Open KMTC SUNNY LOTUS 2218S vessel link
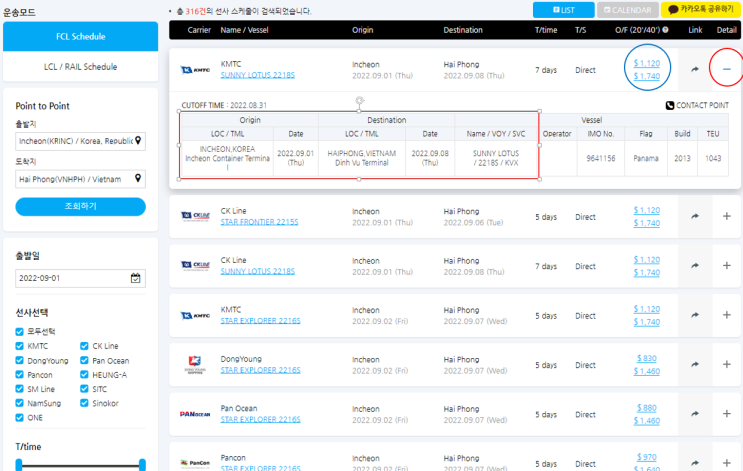 (x=257, y=75)
